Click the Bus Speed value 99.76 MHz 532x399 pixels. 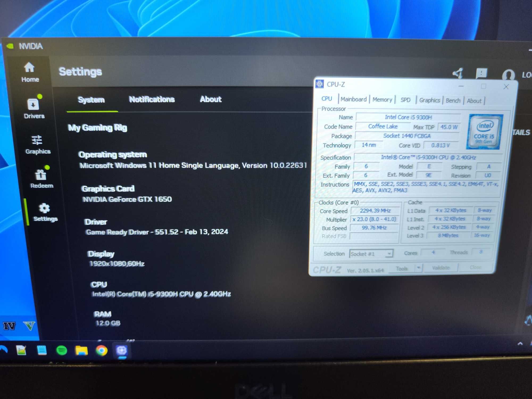pyautogui.click(x=374, y=228)
